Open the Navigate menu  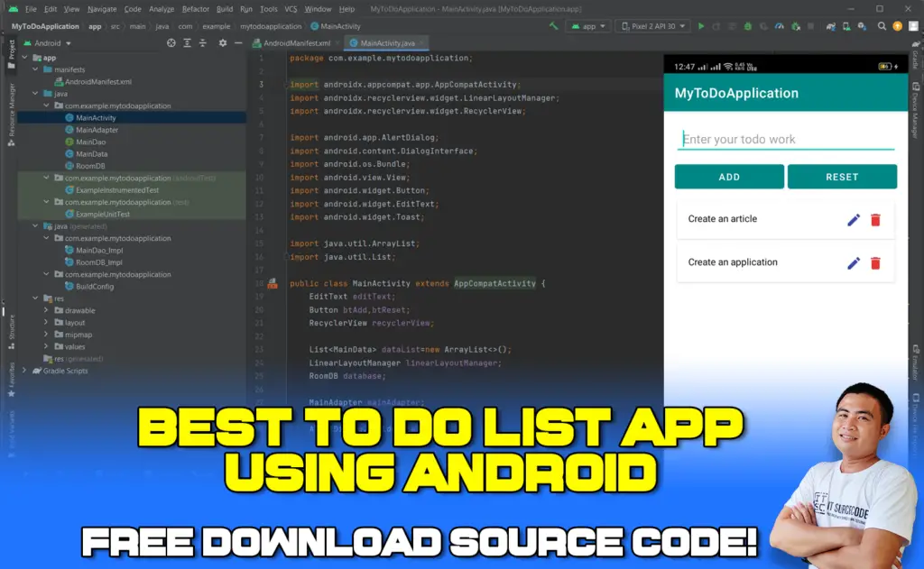[x=102, y=9]
